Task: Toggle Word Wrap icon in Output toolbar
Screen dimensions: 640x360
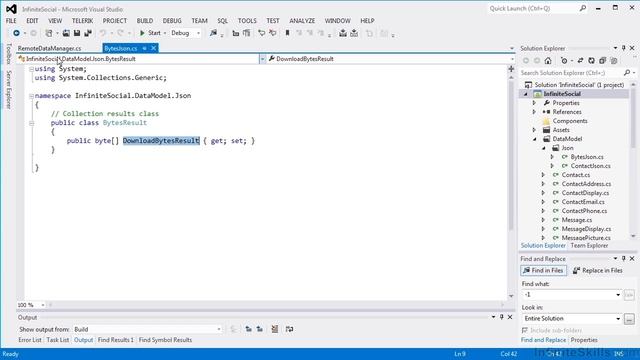Action: pyautogui.click(x=289, y=329)
